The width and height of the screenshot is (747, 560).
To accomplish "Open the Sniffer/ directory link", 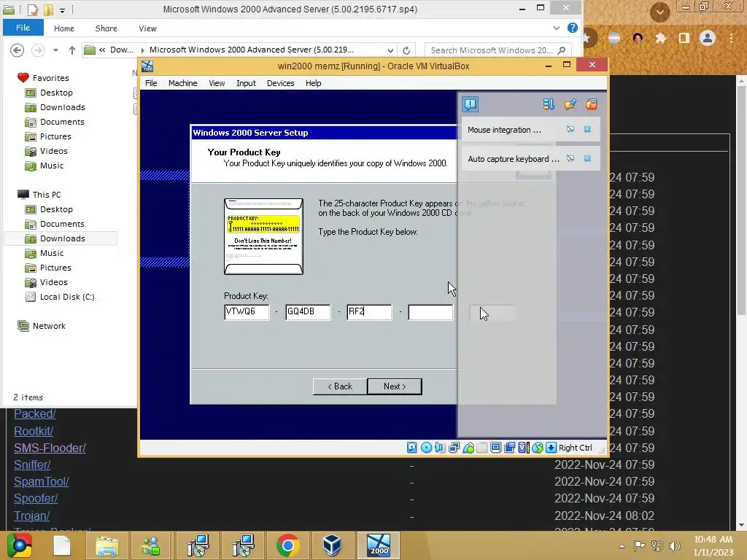I will coord(32,464).
